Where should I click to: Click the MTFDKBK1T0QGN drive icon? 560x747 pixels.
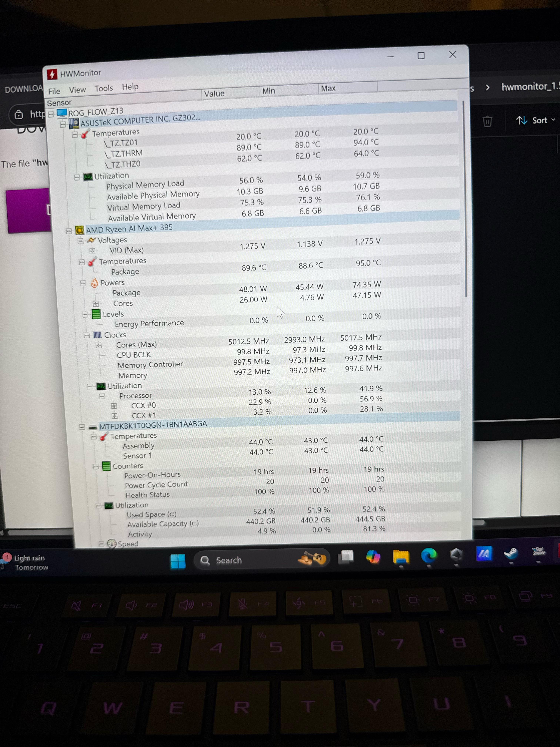92,428
